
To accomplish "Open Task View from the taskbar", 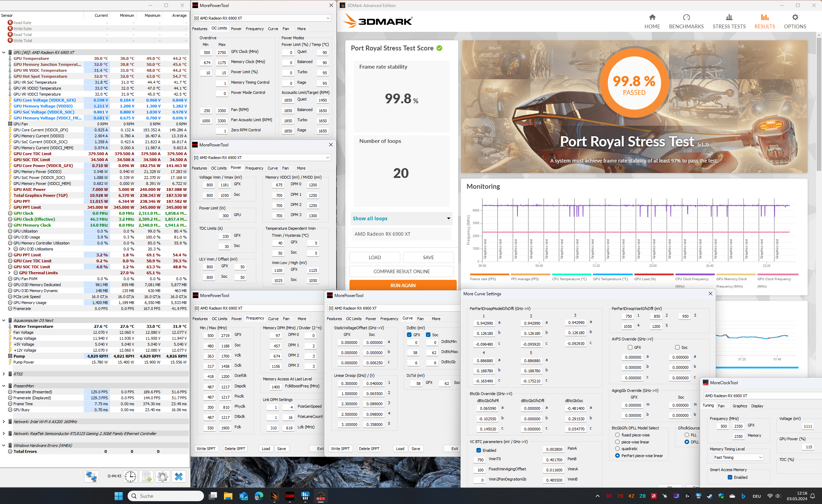I will click(213, 496).
